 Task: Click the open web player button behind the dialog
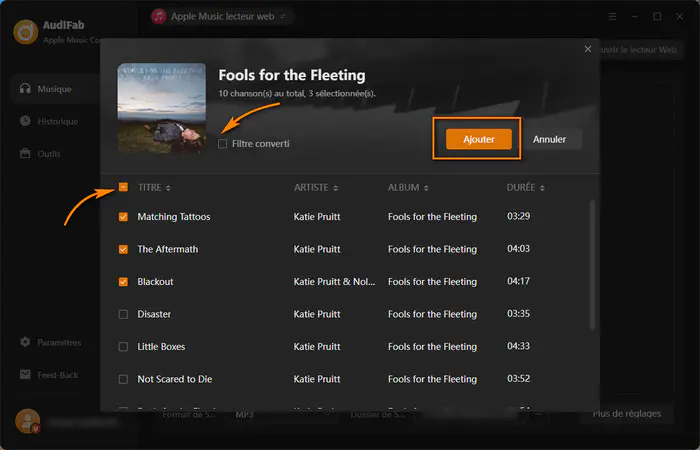639,50
